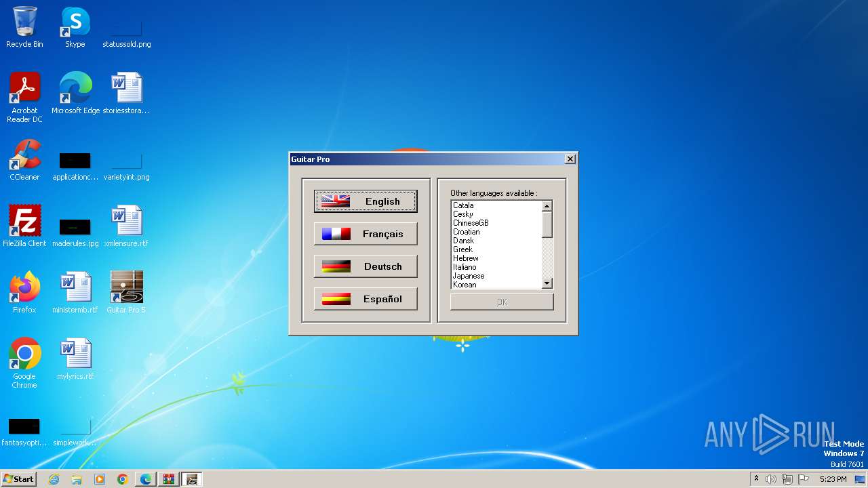This screenshot has height=488, width=868.
Task: Open the network status tray icon
Action: click(787, 479)
